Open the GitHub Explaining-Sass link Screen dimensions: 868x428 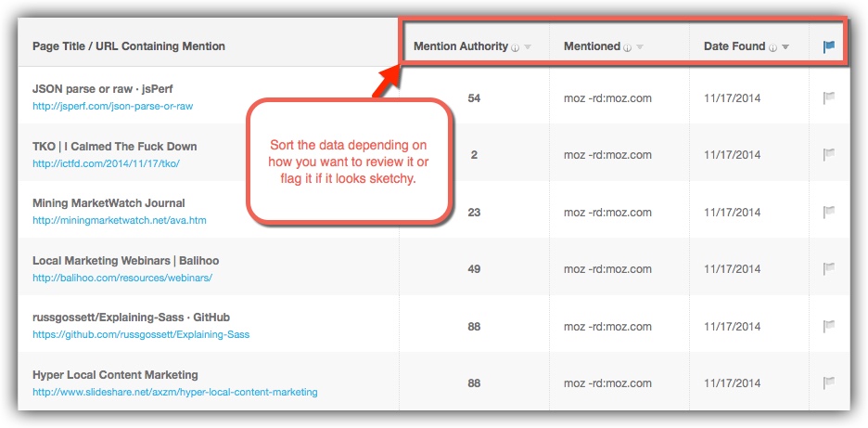click(141, 334)
